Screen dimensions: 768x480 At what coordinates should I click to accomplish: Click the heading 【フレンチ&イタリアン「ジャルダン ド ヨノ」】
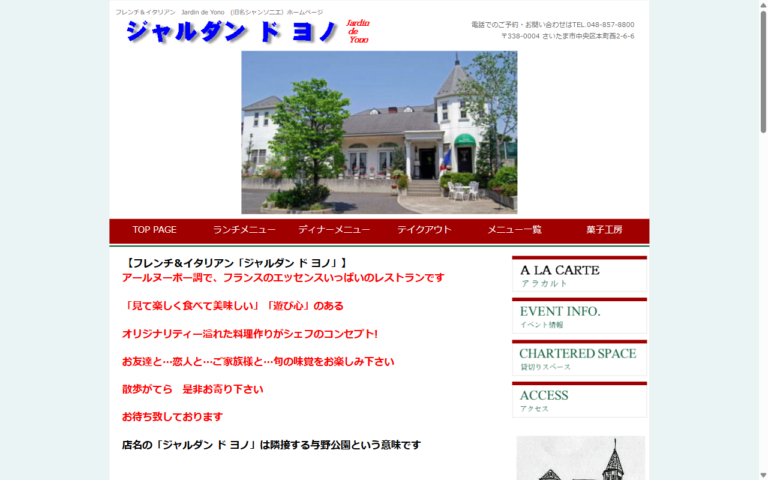click(235, 263)
